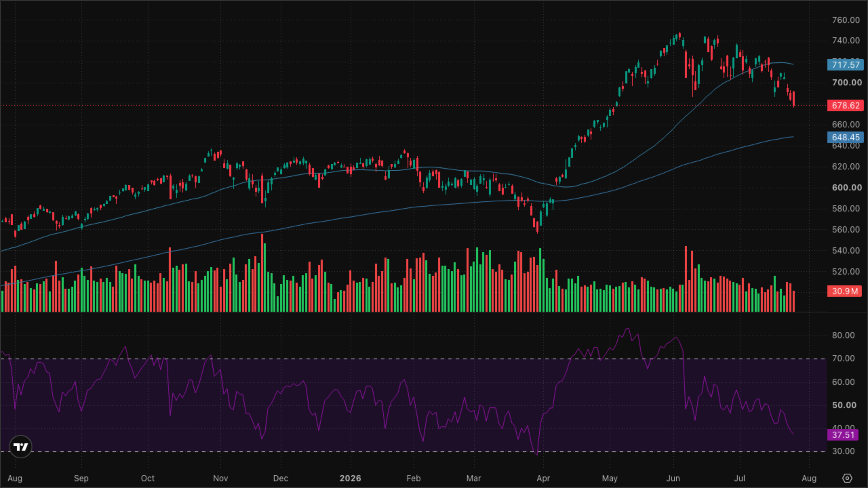Click the Mar time axis label

pyautogui.click(x=473, y=479)
